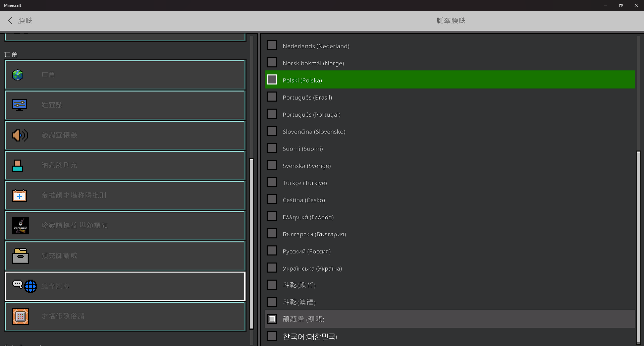
Task: Click the globe block icon in sidebar
Action: [18, 75]
